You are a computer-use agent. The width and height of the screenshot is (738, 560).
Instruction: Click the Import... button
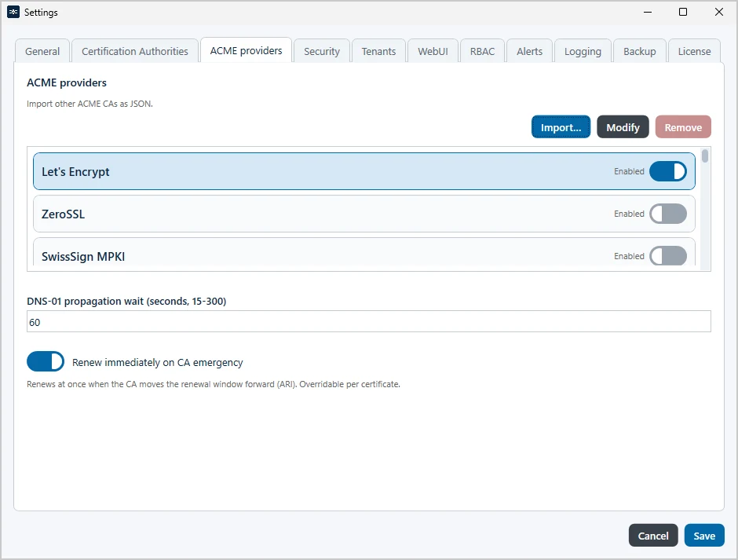561,127
